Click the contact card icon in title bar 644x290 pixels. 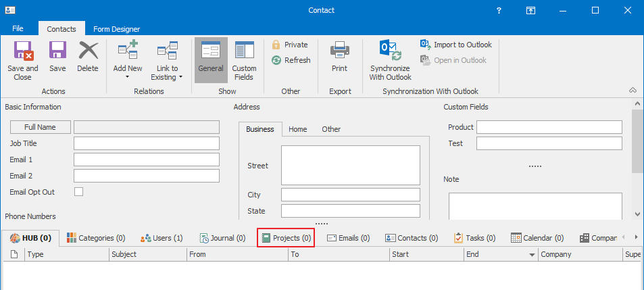coord(10,10)
